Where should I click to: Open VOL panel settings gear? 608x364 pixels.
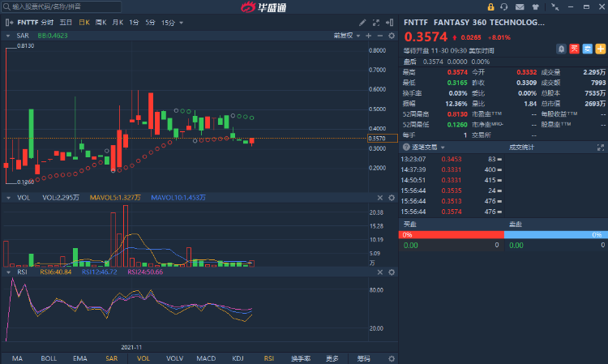pyautogui.click(x=392, y=198)
